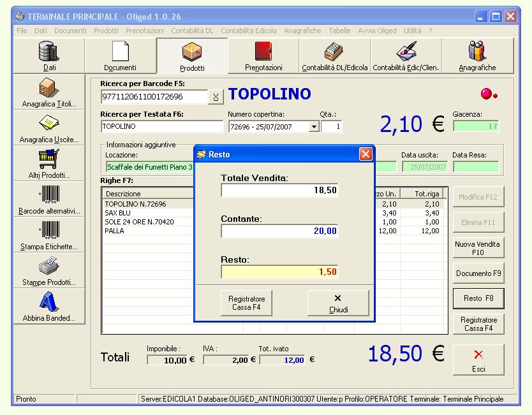Viewport: 532px width, 415px height.
Task: Open the Dati database toolbar icon
Action: click(49, 51)
